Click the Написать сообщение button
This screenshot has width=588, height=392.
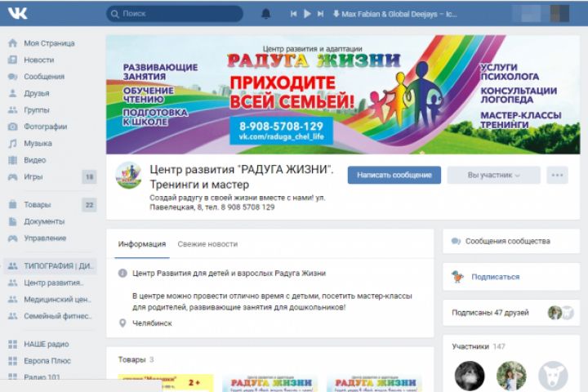394,176
